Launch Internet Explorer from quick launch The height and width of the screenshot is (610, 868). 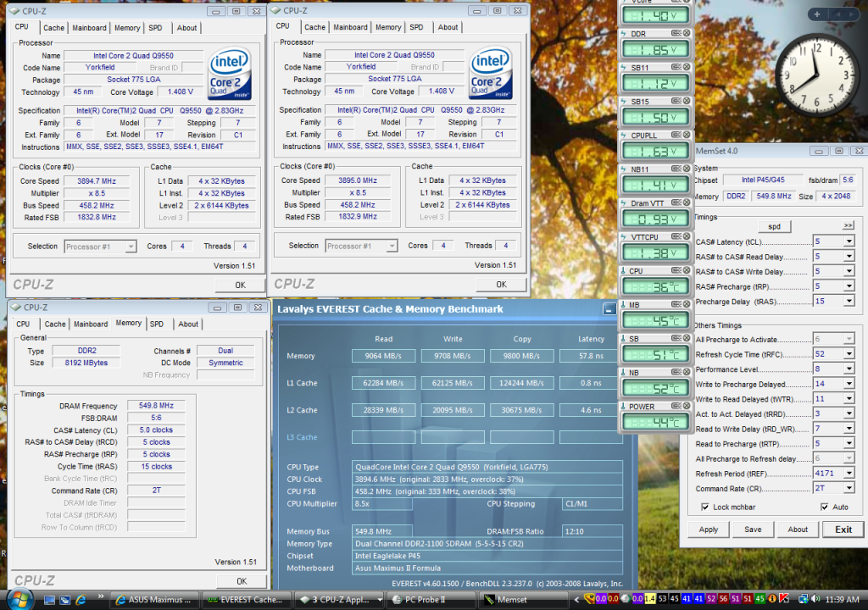[81, 600]
